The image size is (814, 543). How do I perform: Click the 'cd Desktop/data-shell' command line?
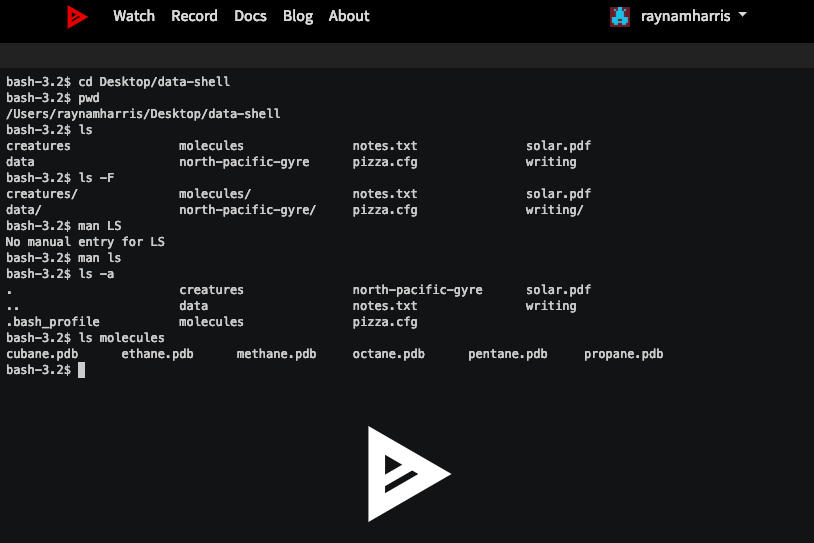[118, 82]
